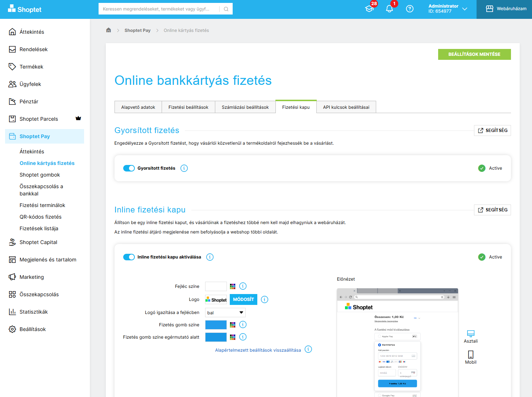Screen dimensions: 532x397
Task: Click info icon next to Módosít button
Action: point(265,299)
